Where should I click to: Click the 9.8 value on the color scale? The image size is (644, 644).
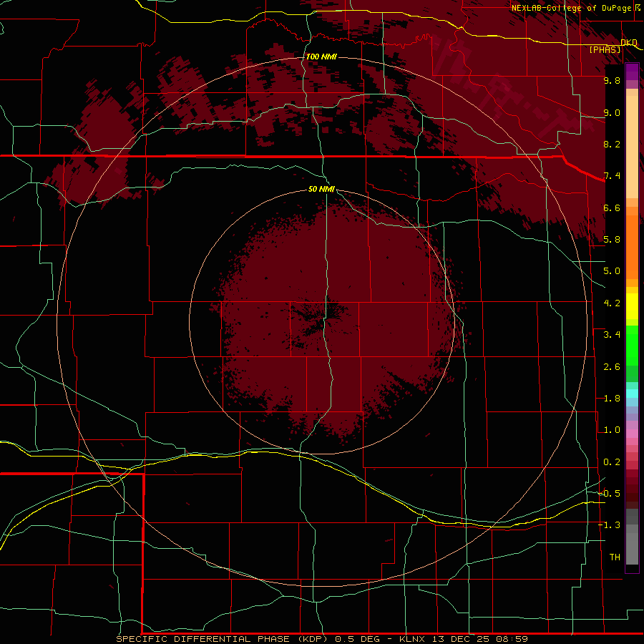pyautogui.click(x=612, y=80)
